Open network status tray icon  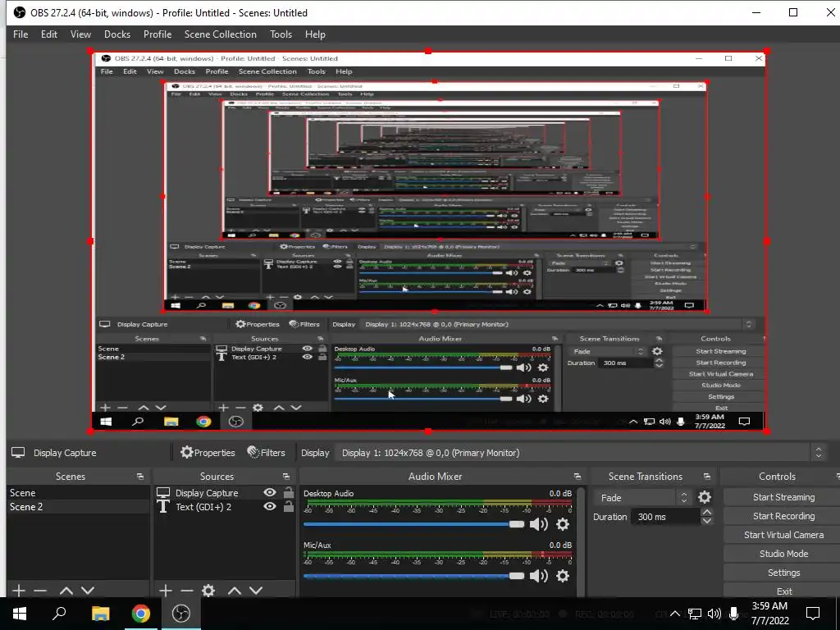point(695,614)
